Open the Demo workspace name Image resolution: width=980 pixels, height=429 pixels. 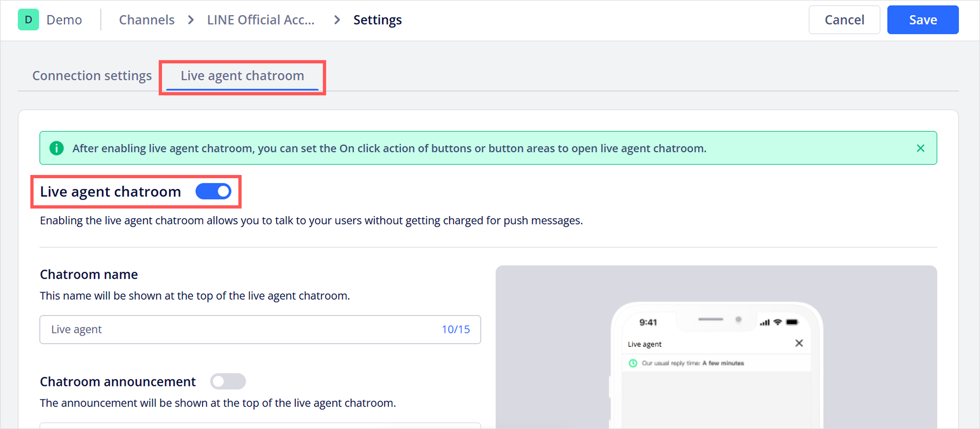(x=64, y=20)
